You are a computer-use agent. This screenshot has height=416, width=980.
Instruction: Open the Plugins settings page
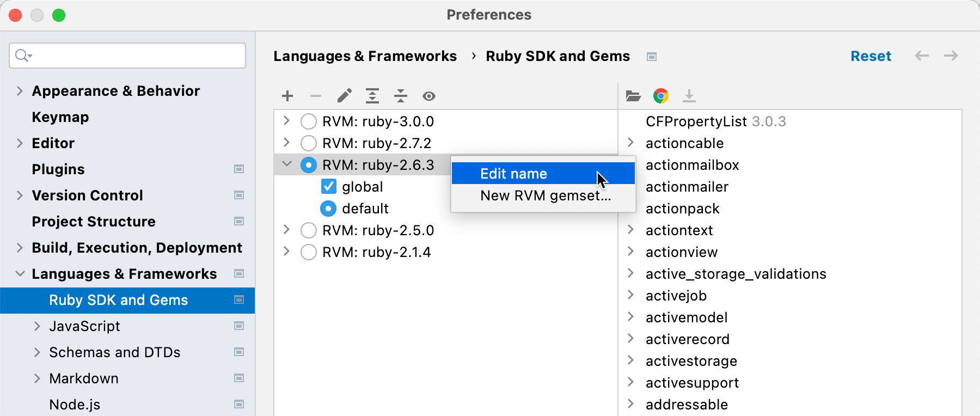(58, 169)
